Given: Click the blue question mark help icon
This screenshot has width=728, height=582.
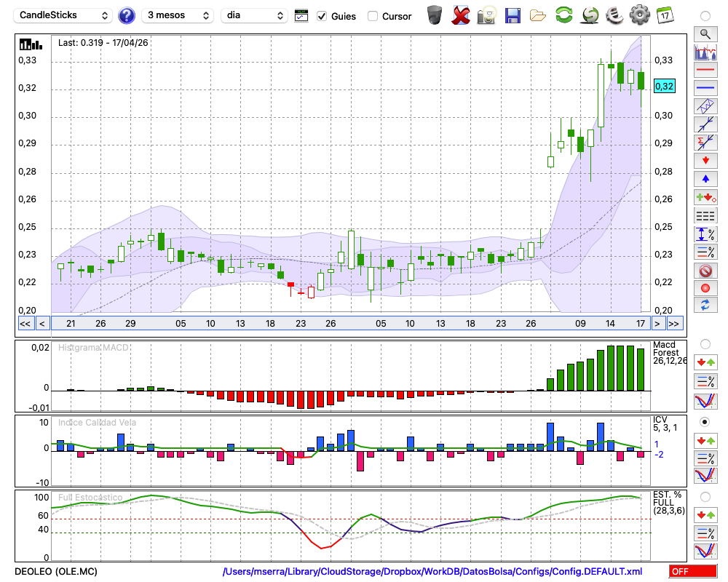Looking at the screenshot, I should (x=126, y=16).
